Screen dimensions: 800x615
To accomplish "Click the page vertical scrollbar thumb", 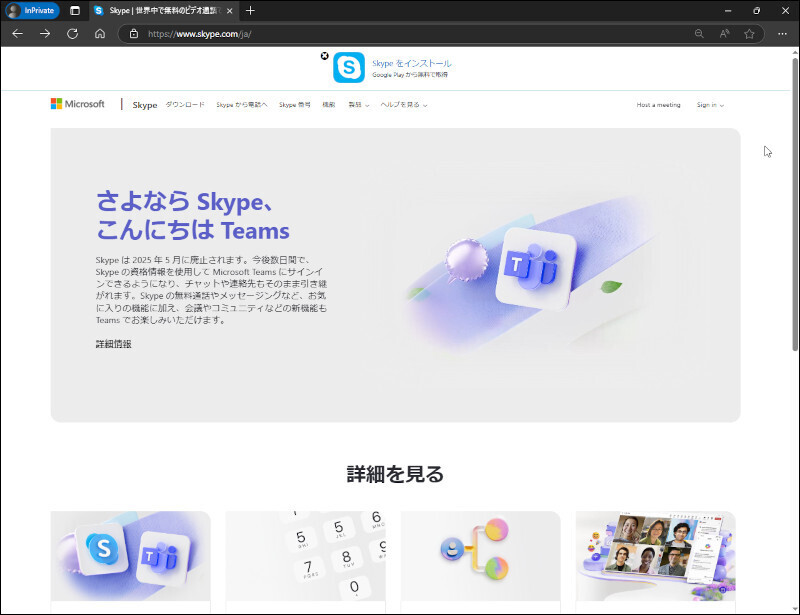I will click(795, 204).
